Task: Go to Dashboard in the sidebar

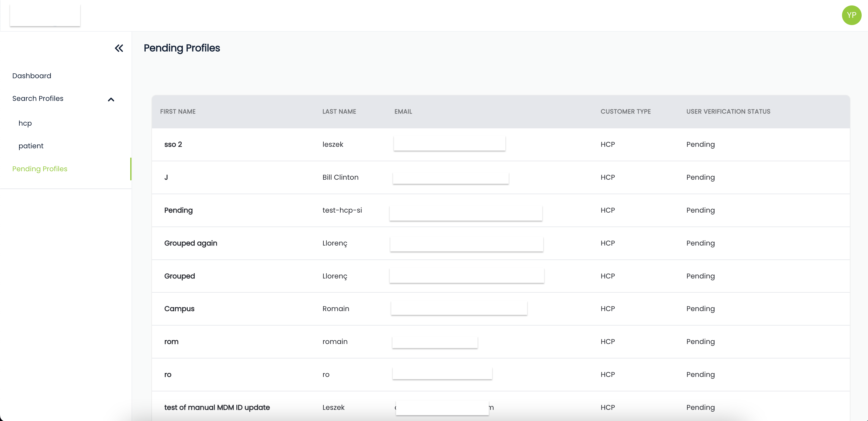Action: coord(32,76)
